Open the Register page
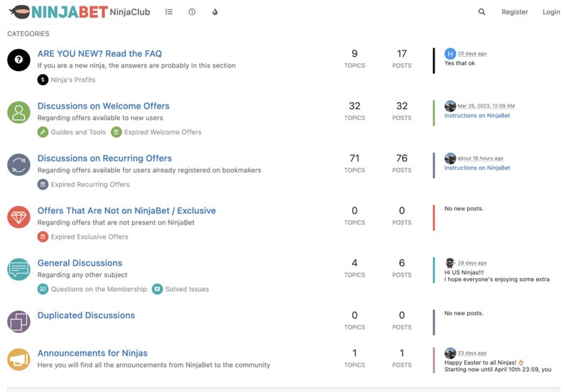Viewport: 568px width, 392px height. click(514, 12)
